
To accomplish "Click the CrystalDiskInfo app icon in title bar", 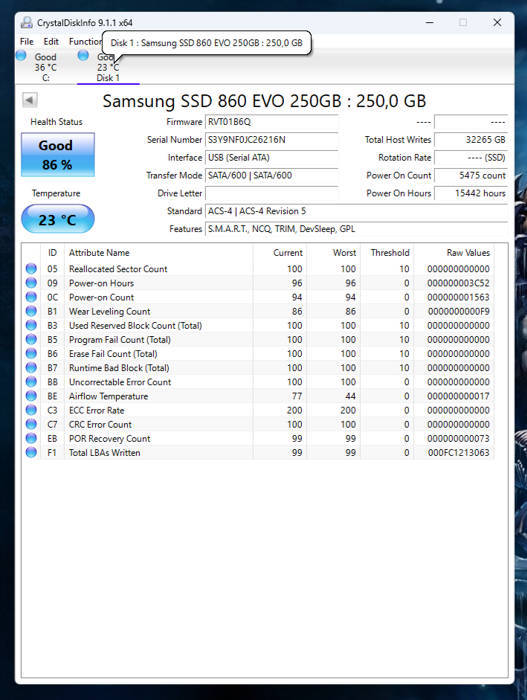I will [x=27, y=22].
